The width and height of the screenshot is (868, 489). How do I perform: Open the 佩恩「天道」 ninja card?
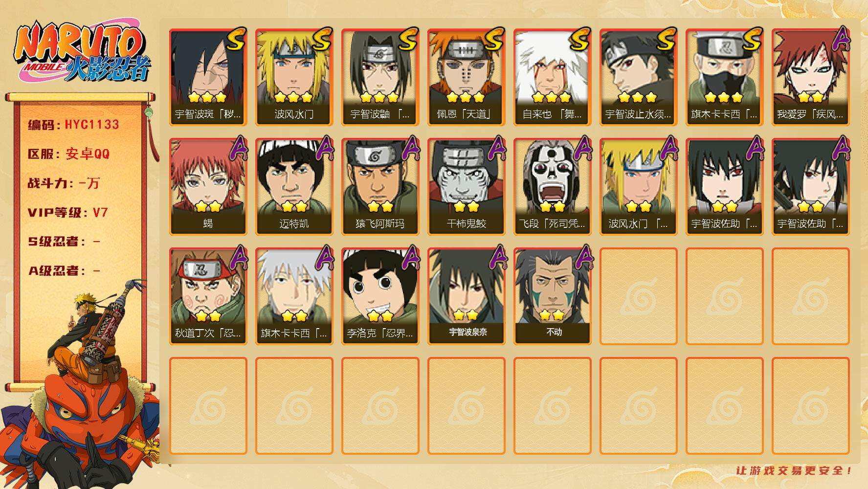[x=466, y=77]
